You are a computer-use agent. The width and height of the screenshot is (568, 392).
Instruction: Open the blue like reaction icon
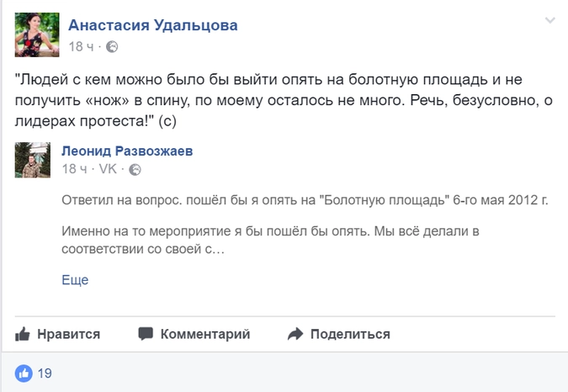click(24, 373)
